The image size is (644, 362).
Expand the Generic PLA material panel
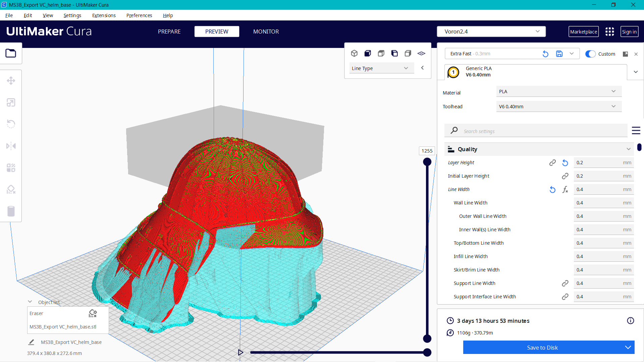636,72
